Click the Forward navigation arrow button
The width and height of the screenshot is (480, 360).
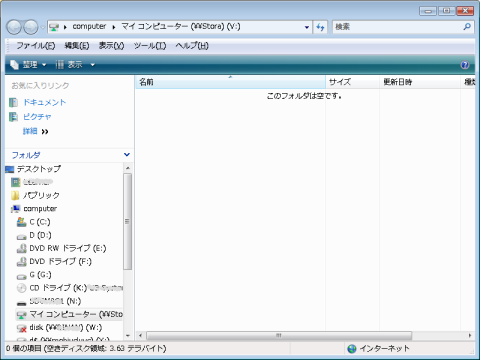coord(31,27)
